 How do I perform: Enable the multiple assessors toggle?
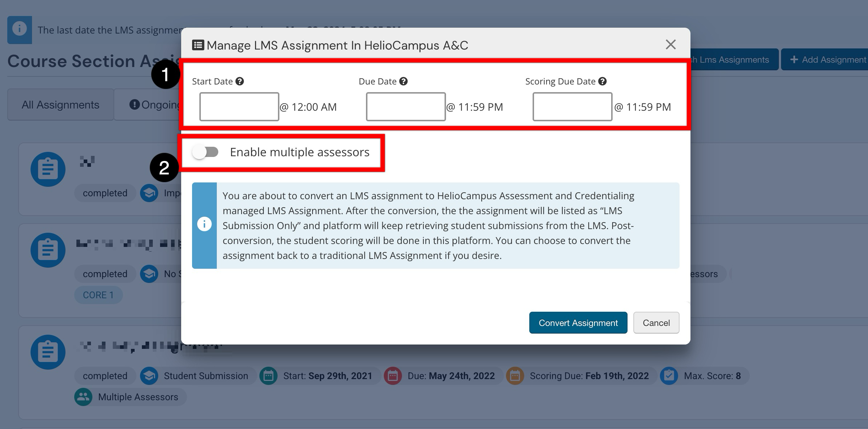[206, 152]
